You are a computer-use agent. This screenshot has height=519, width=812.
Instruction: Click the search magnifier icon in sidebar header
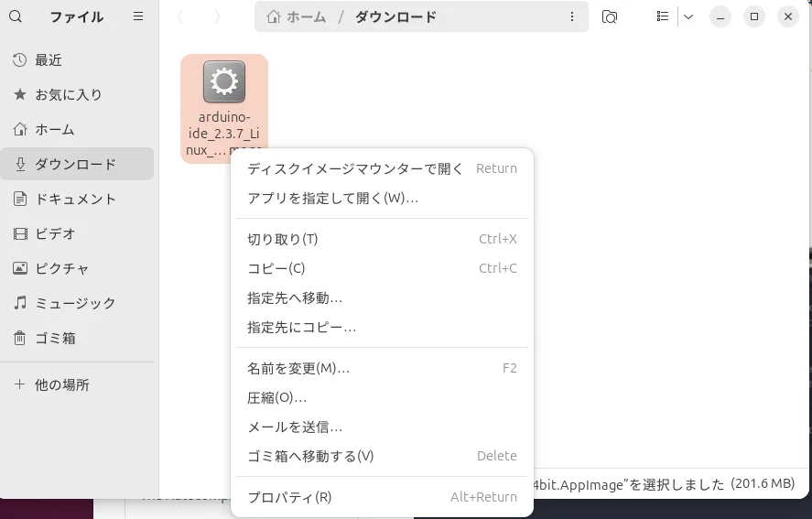[18, 16]
